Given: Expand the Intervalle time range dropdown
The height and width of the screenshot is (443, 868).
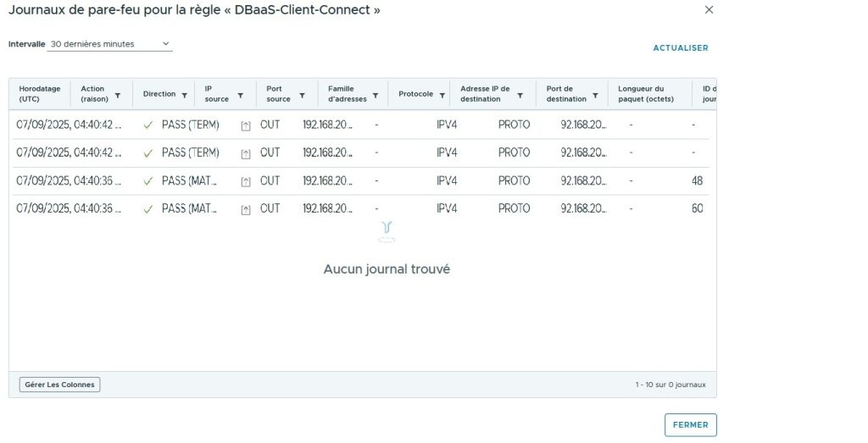Looking at the screenshot, I should (x=109, y=44).
